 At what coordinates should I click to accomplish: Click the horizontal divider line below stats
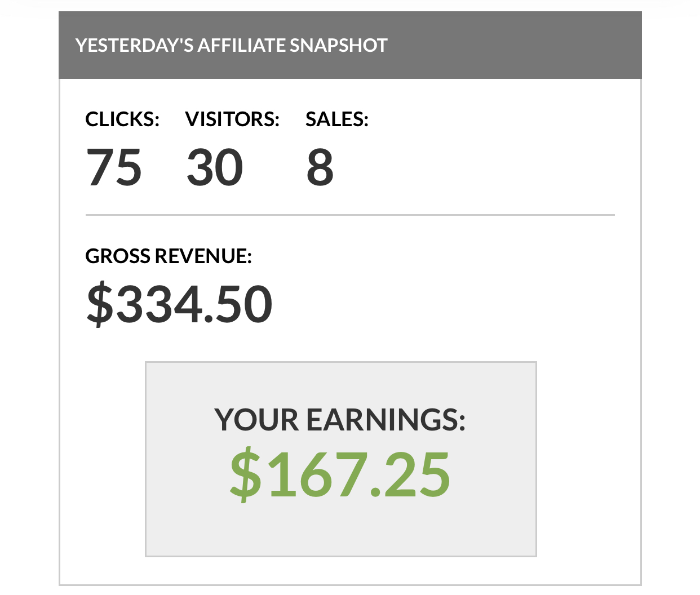click(349, 215)
